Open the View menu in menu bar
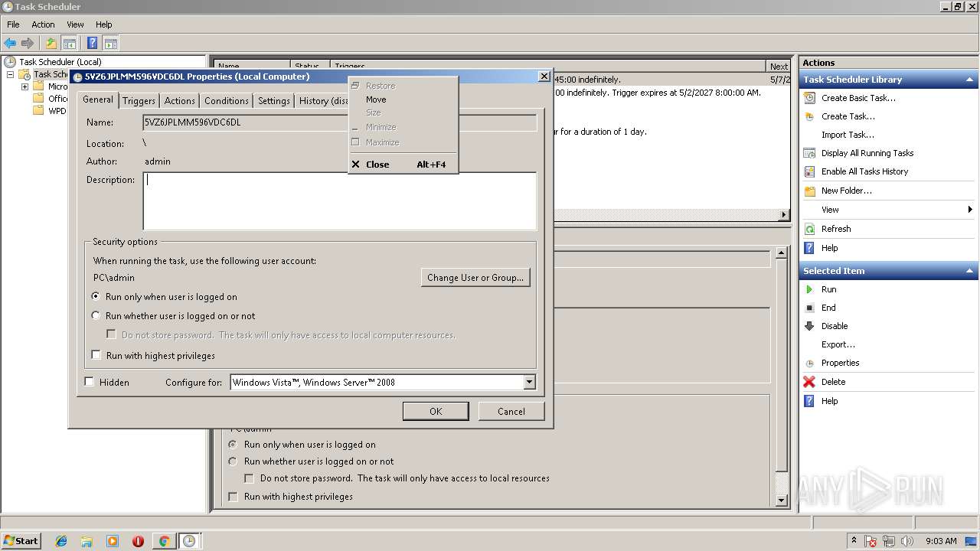This screenshot has height=551, width=980. tap(75, 24)
